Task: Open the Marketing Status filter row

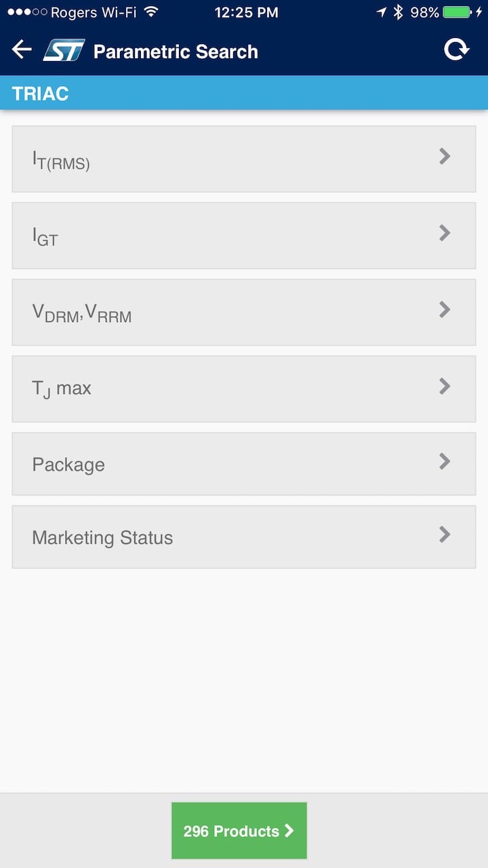Action: 244,537
